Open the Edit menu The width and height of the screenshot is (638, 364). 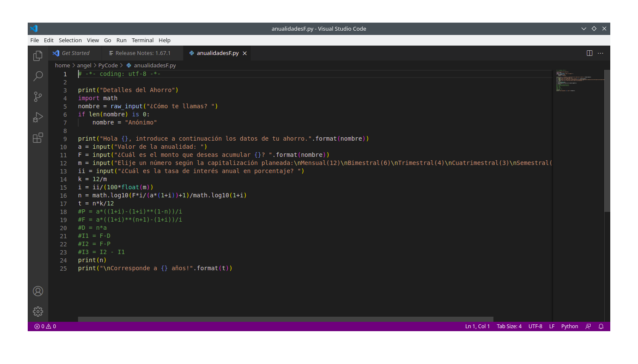click(49, 40)
